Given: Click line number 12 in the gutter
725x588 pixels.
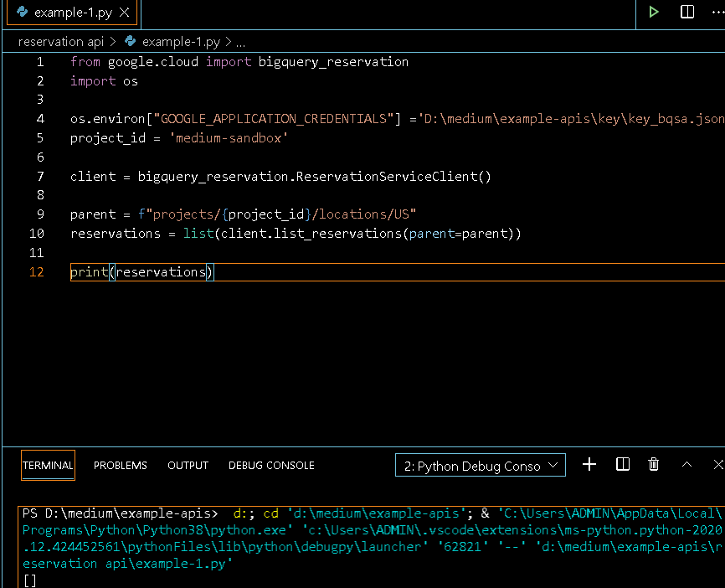Looking at the screenshot, I should click(37, 271).
